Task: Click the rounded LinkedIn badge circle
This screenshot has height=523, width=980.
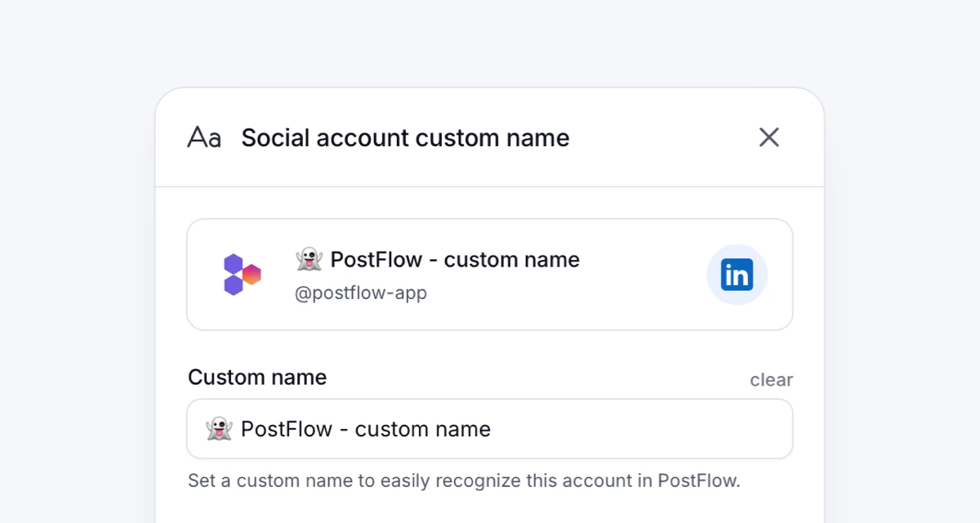Action: click(737, 275)
